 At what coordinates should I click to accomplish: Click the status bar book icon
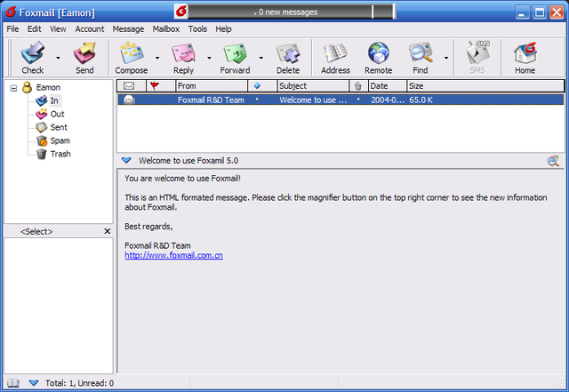pos(13,383)
